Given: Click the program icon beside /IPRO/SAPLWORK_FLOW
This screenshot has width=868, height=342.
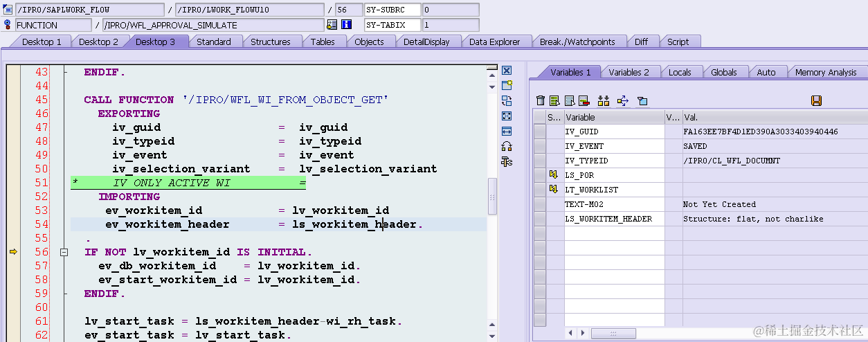Looking at the screenshot, I should [8, 10].
